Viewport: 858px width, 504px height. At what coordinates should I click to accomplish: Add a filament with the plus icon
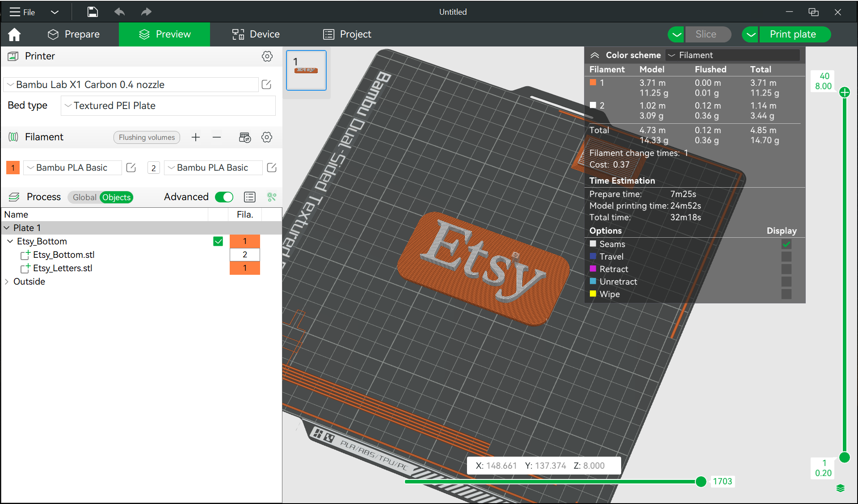tap(196, 137)
